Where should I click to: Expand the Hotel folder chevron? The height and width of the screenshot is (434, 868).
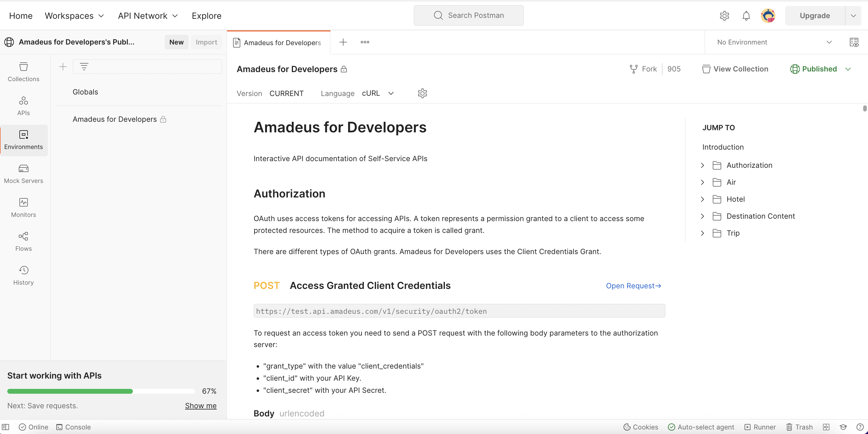coord(702,199)
